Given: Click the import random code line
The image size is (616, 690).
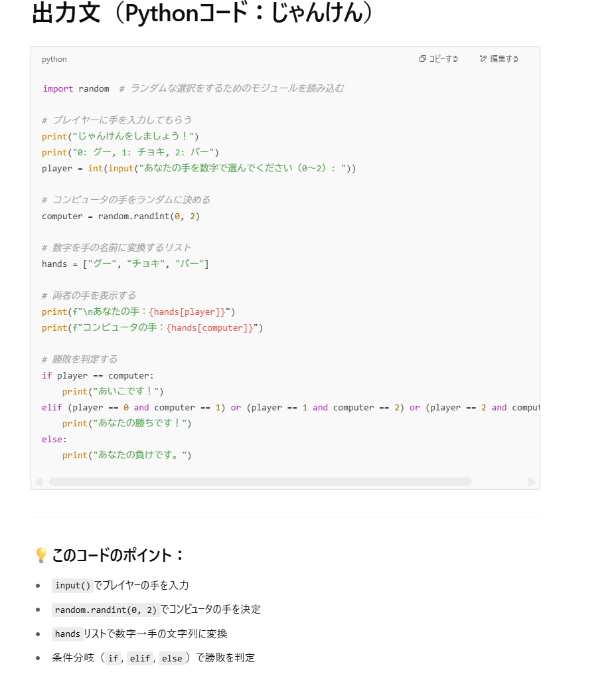Looking at the screenshot, I should [76, 88].
